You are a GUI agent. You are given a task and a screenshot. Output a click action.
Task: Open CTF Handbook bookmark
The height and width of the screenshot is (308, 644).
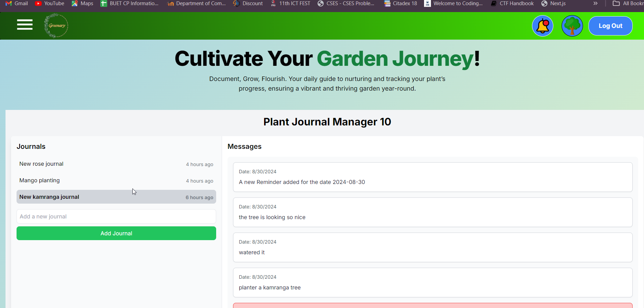(x=512, y=3)
